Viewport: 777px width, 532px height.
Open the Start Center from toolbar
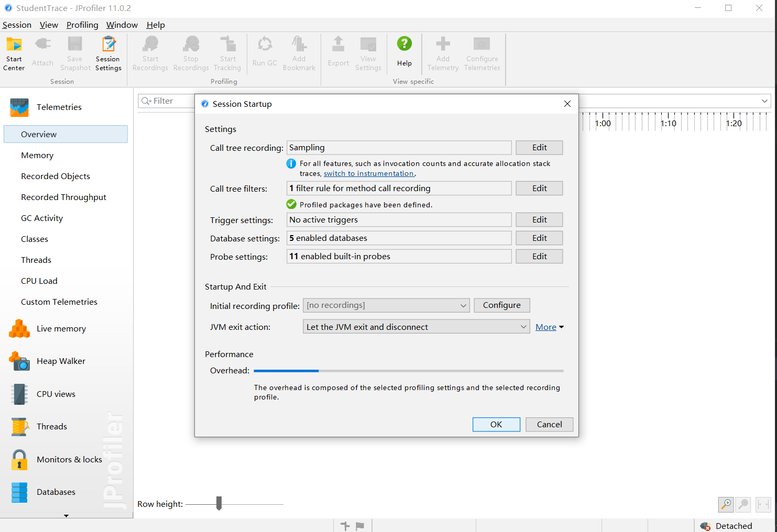(x=14, y=53)
